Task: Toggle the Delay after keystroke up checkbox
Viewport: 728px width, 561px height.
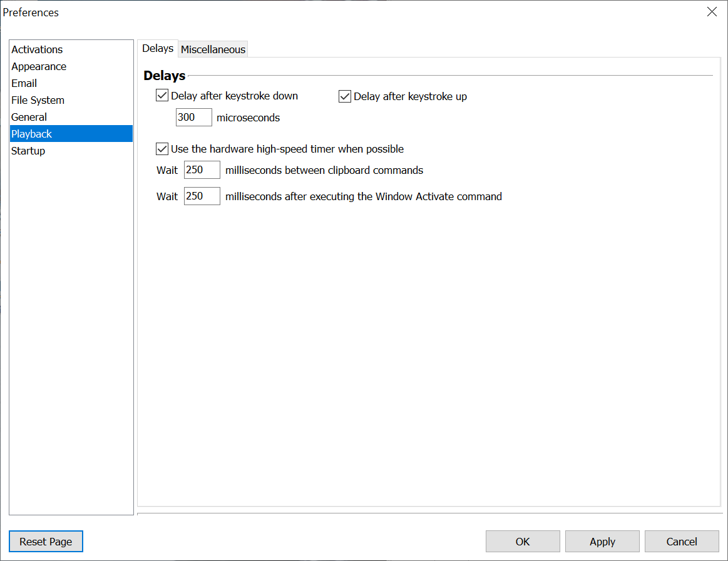Action: (x=345, y=96)
